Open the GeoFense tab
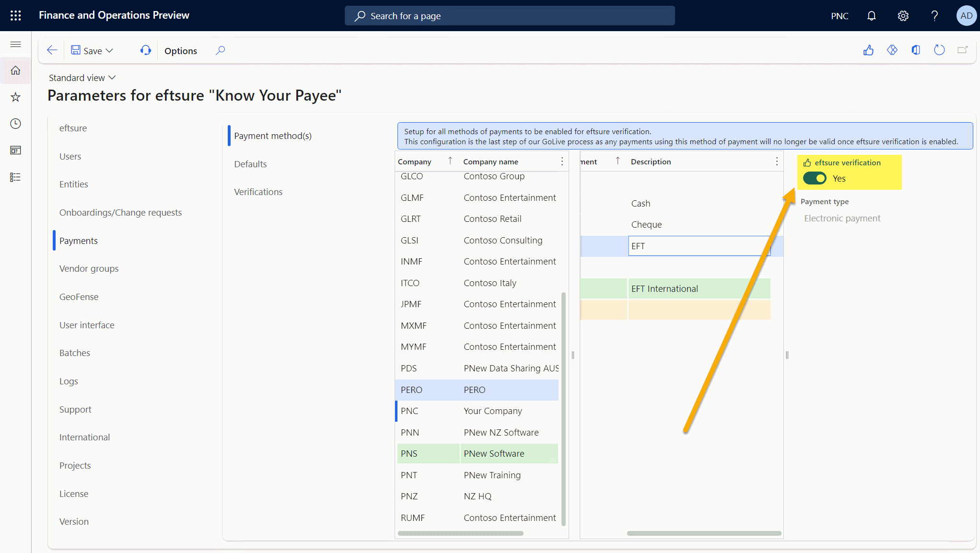980x553 pixels. click(79, 297)
